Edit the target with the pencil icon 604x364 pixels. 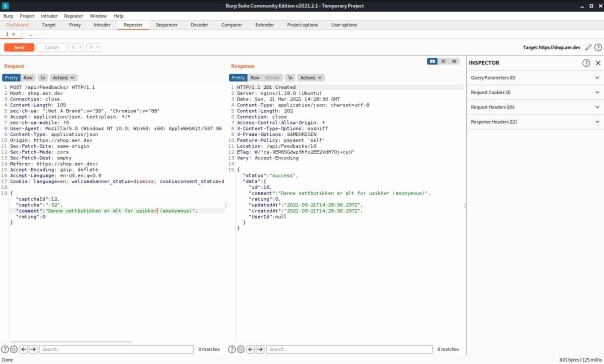click(588, 47)
